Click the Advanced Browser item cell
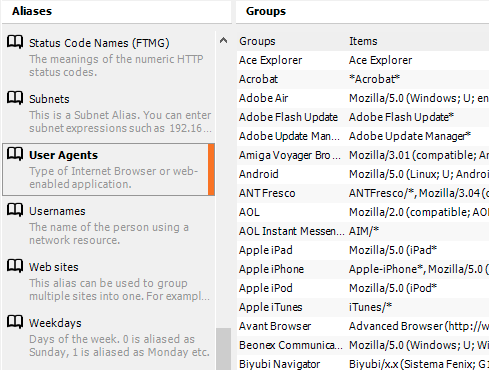Viewport: 489px width, 370px height. pyautogui.click(x=419, y=326)
